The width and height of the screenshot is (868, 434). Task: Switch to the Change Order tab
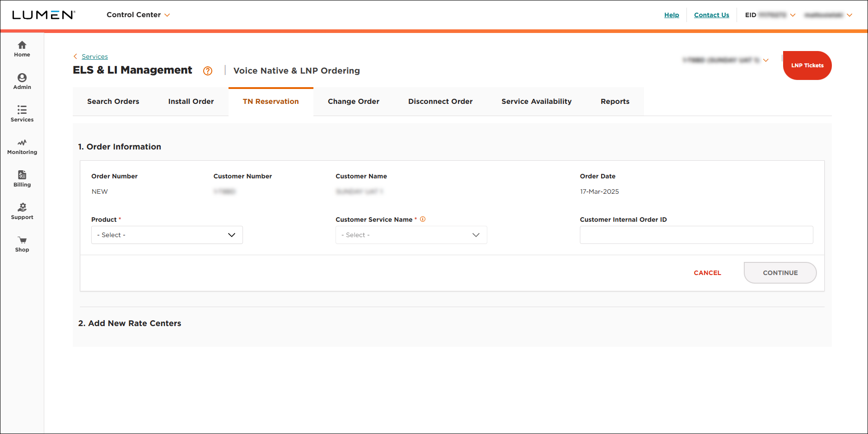[354, 102]
